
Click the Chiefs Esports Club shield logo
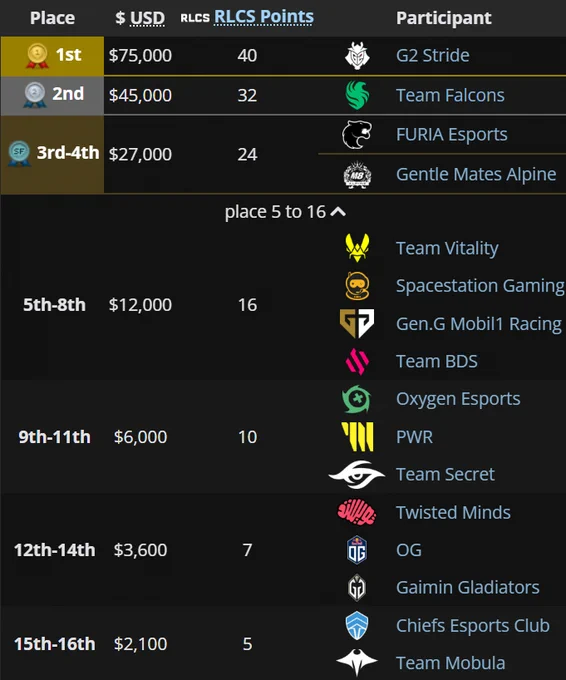coord(357,625)
